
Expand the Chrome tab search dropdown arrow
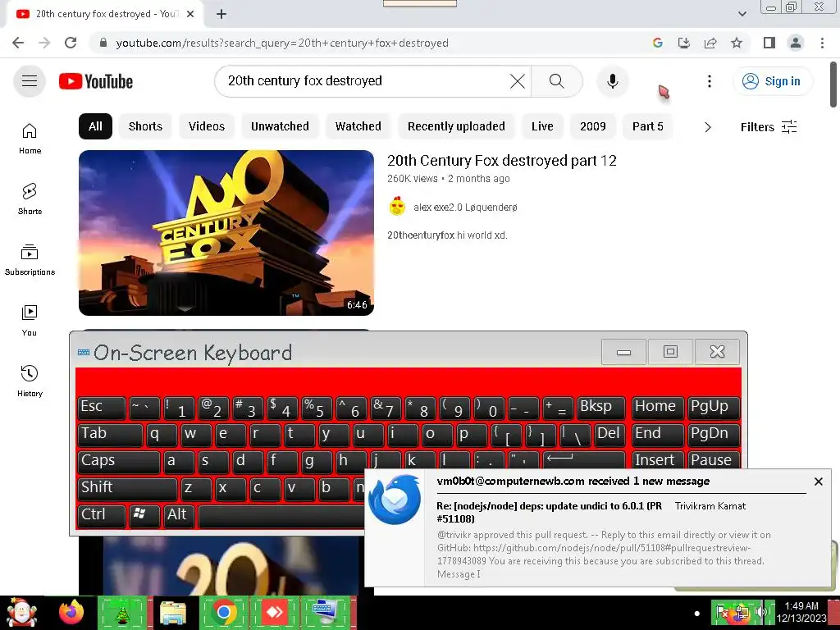pyautogui.click(x=742, y=14)
